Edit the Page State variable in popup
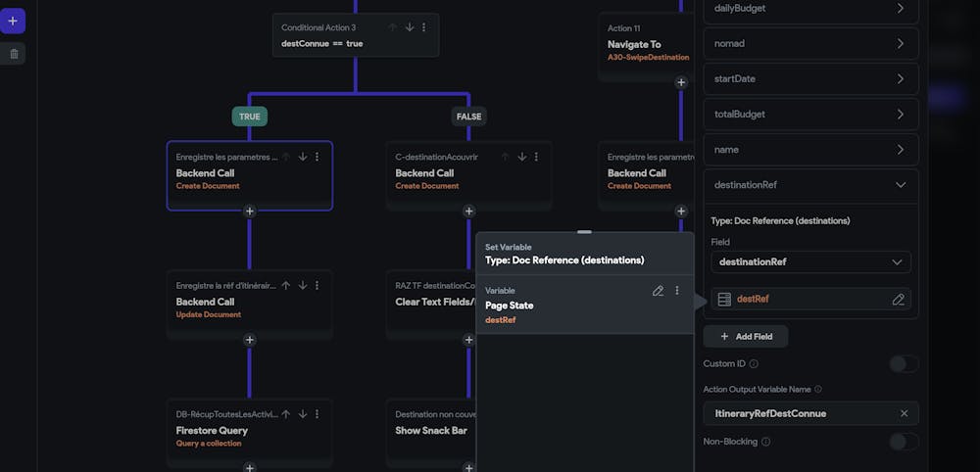This screenshot has width=980, height=472. pos(658,291)
